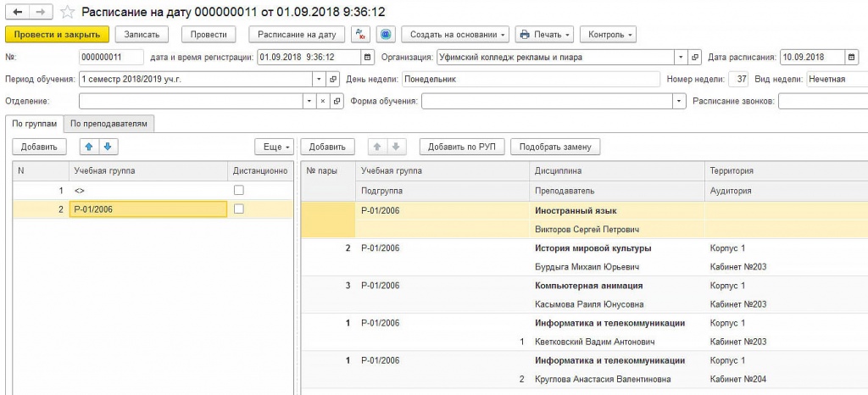Click Добавить in the groups panel
Screen dimensions: 868x395
[39, 147]
